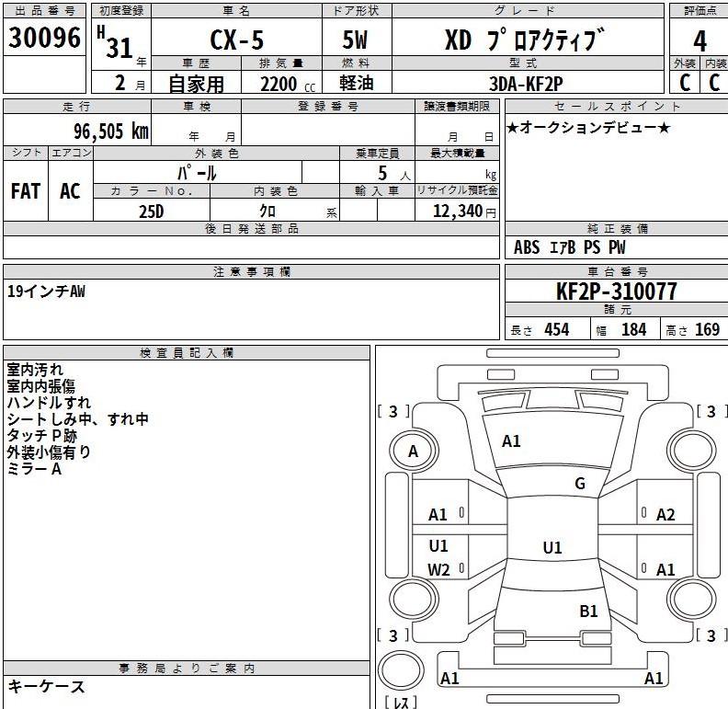728x709 pixels.
Task: Select the model code 3DA-KF2P
Action: 526,84
